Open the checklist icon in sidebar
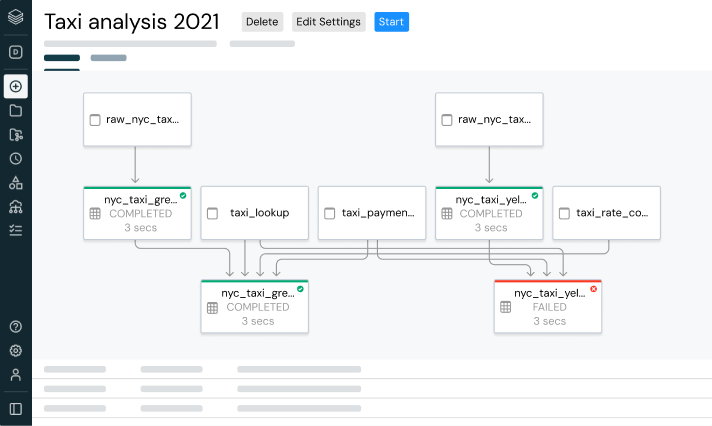 [15, 230]
